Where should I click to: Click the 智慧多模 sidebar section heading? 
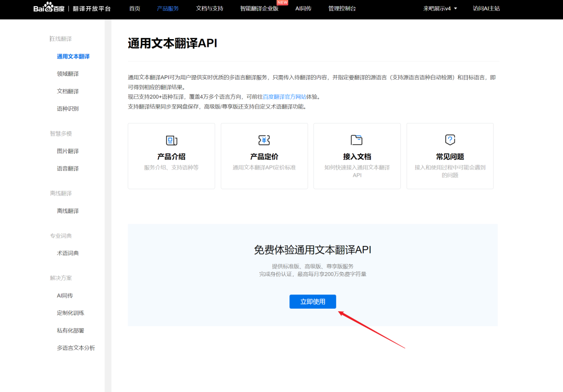(61, 133)
